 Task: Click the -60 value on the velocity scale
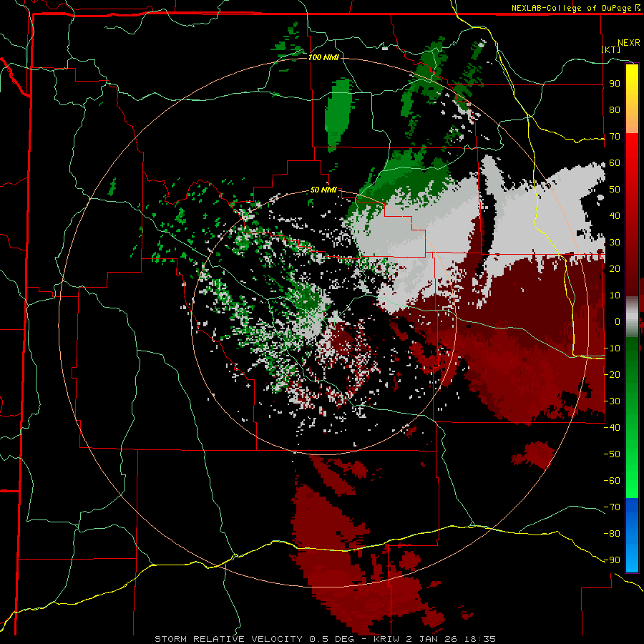click(x=612, y=481)
